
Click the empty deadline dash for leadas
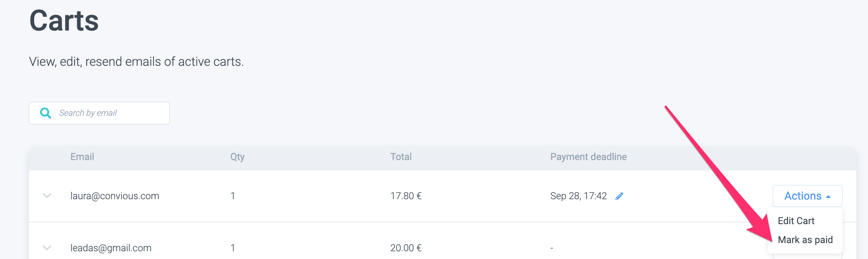pos(552,248)
